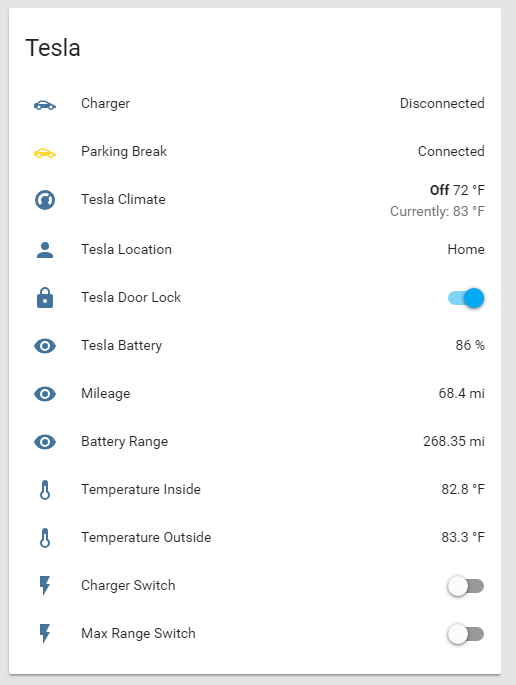Turn off the Tesla Door Lock toggle
Image resolution: width=516 pixels, height=685 pixels.
pyautogui.click(x=466, y=298)
